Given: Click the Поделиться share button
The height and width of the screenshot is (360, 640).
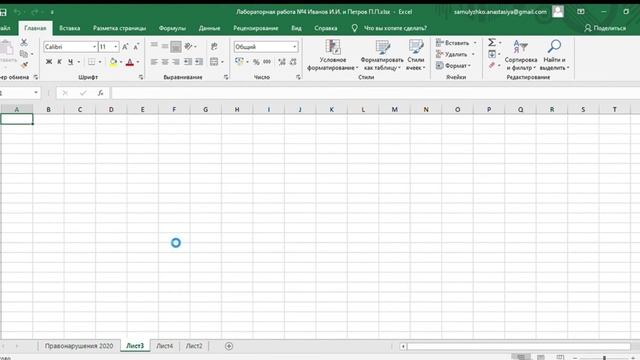Looking at the screenshot, I should [x=605, y=28].
